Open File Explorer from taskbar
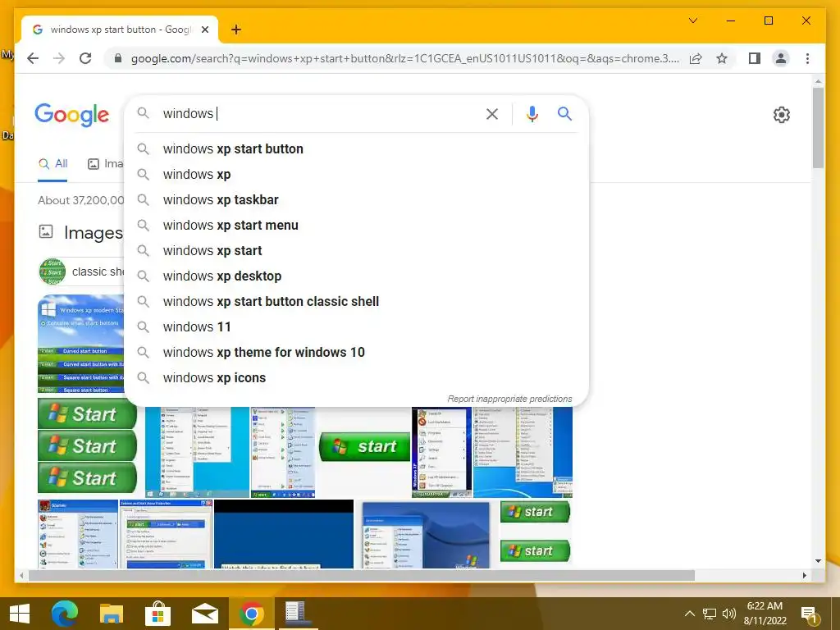The width and height of the screenshot is (840, 630). click(x=112, y=614)
